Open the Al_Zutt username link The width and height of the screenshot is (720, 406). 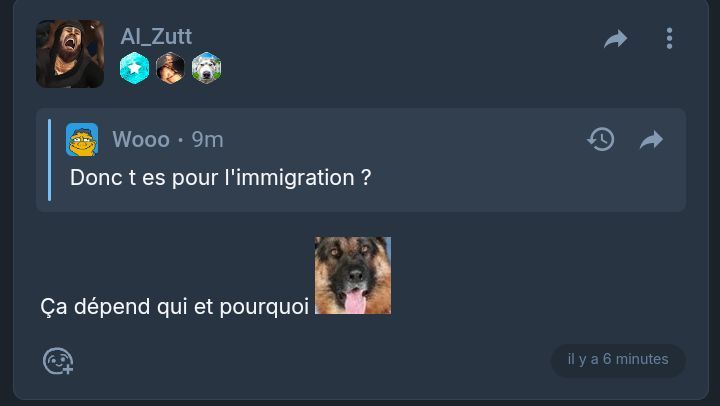(156, 36)
